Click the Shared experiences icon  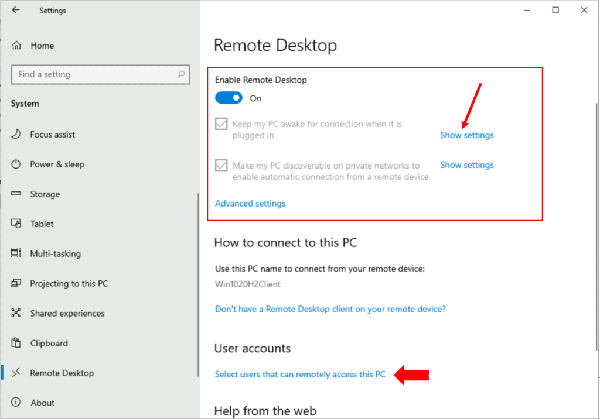(16, 313)
